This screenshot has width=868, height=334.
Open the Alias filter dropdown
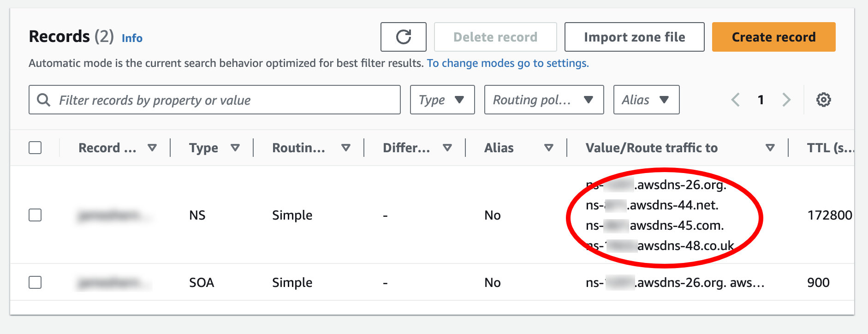pos(646,100)
